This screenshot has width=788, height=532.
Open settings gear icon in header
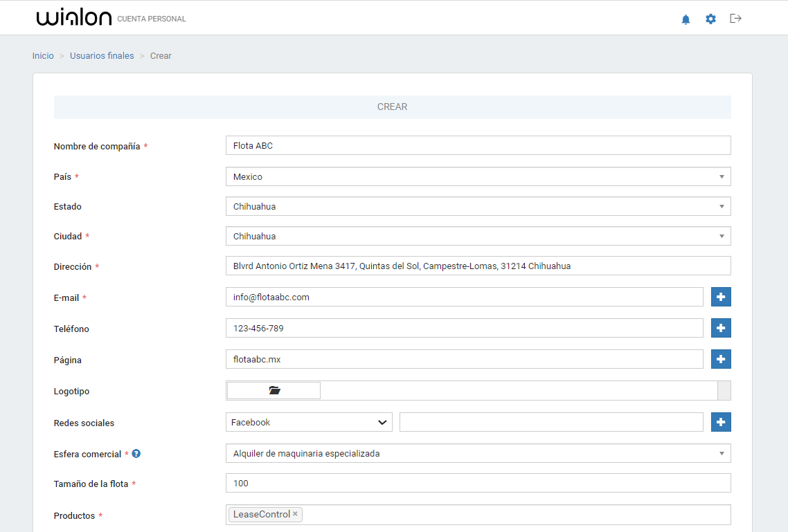710,19
